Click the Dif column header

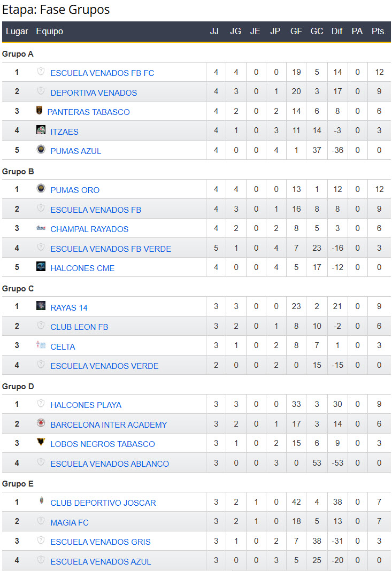(x=337, y=32)
